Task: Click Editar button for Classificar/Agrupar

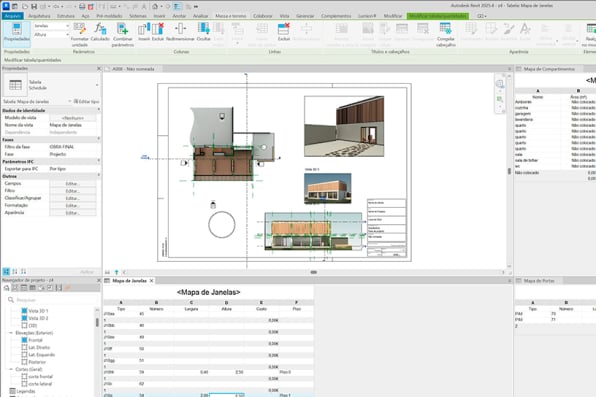Action: [72, 198]
